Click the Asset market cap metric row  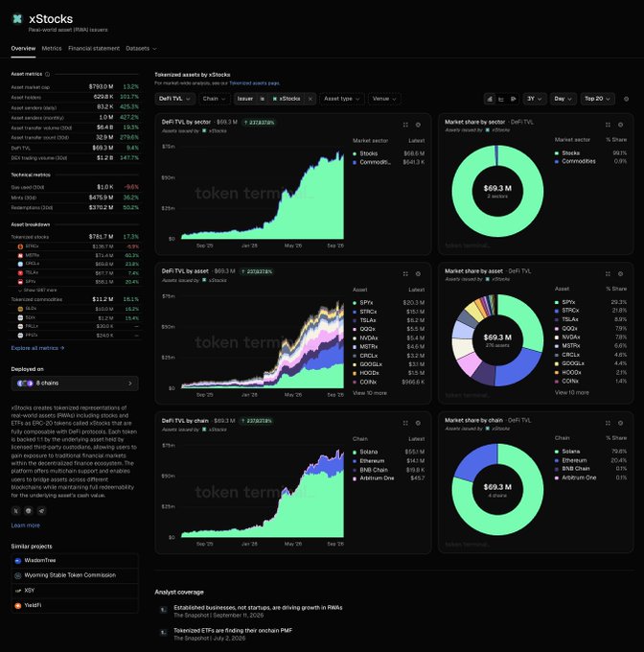coord(75,87)
